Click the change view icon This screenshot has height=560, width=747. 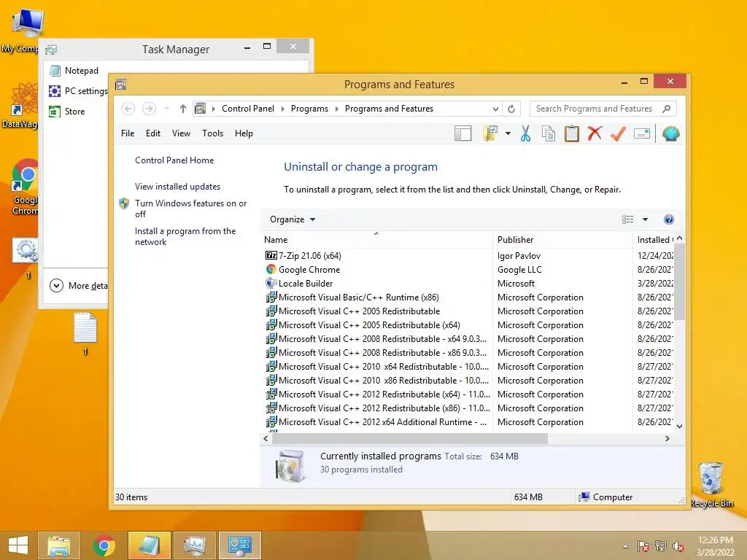[627, 219]
